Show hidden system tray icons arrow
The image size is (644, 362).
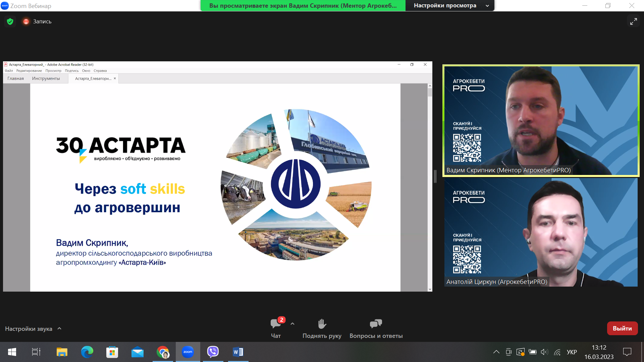[496, 352]
